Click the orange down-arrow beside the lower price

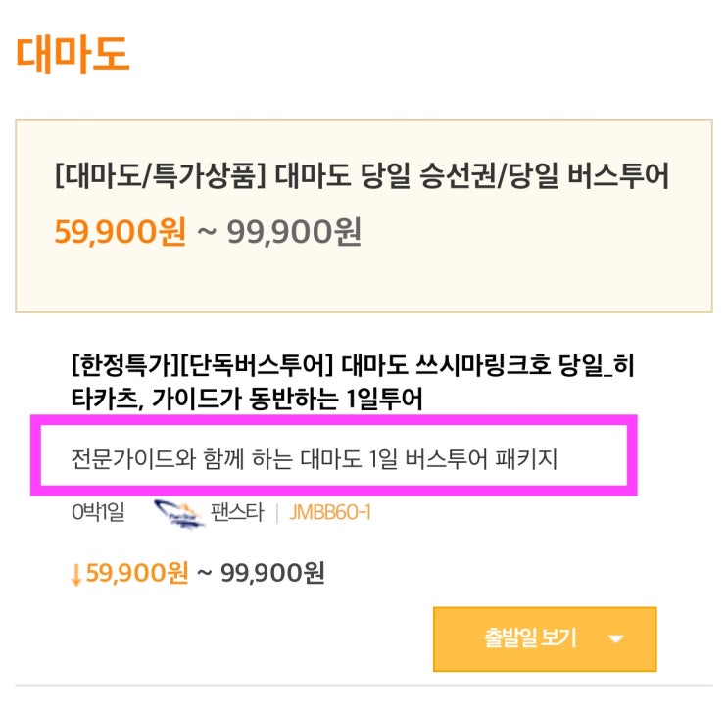[75, 575]
